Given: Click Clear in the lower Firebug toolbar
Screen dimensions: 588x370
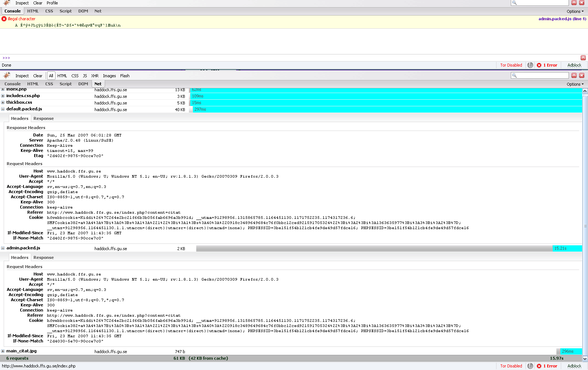Looking at the screenshot, I should (x=38, y=76).
